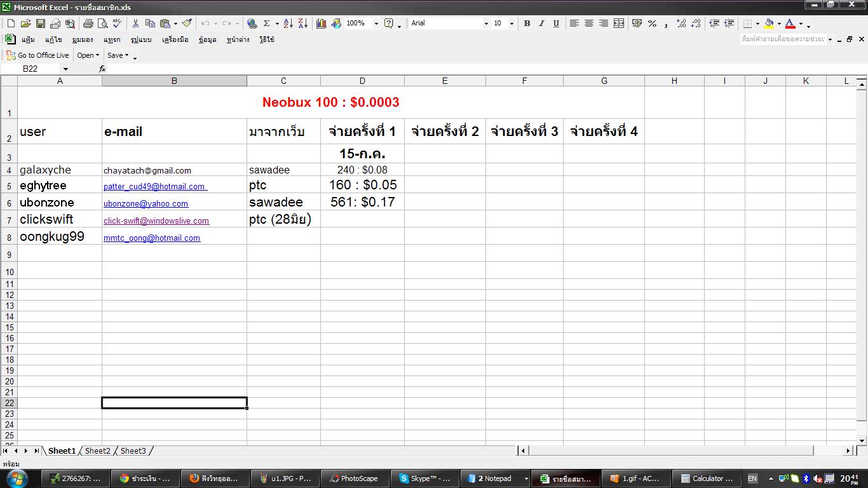Select the column D header
This screenshot has width=868, height=488.
(x=362, y=81)
